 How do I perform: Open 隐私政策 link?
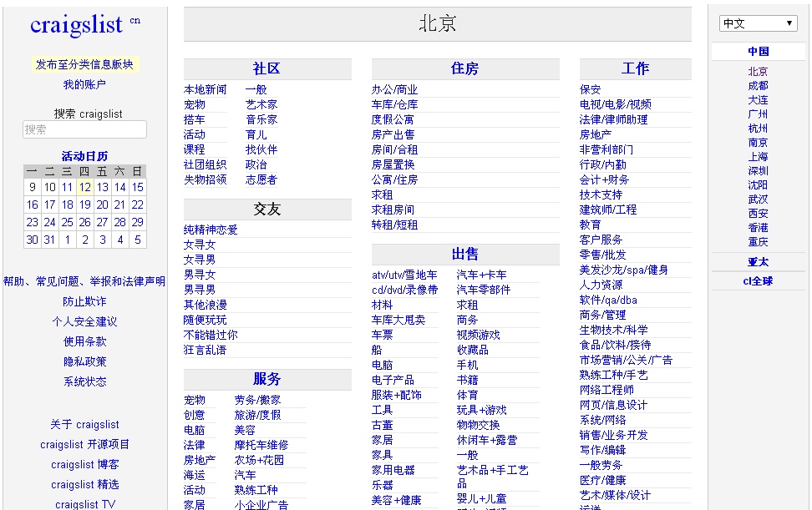tap(85, 361)
